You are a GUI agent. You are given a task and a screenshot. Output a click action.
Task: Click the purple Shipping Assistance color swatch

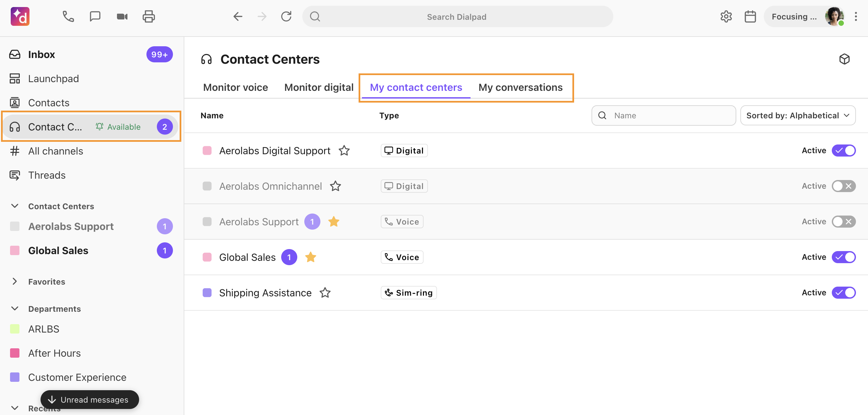[207, 293]
